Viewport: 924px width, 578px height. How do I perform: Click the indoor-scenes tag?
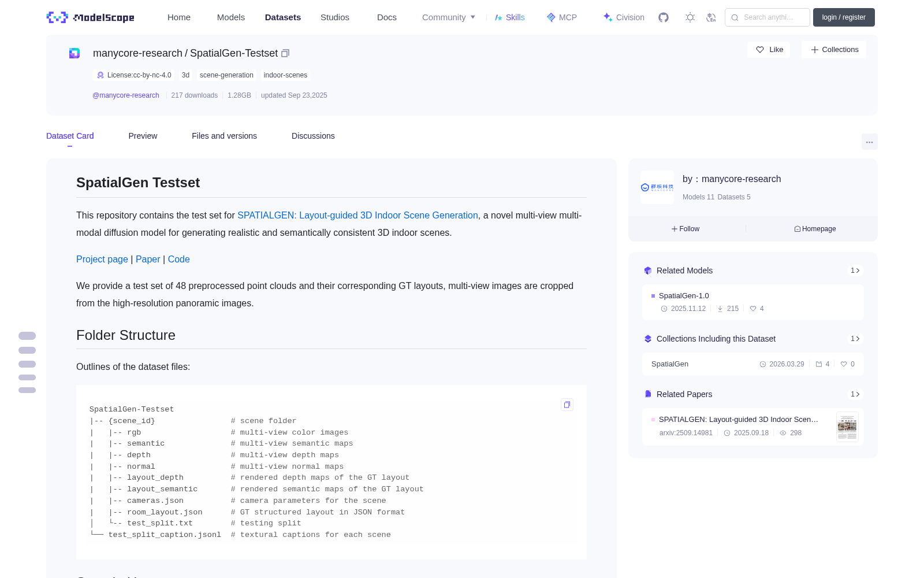coord(285,75)
